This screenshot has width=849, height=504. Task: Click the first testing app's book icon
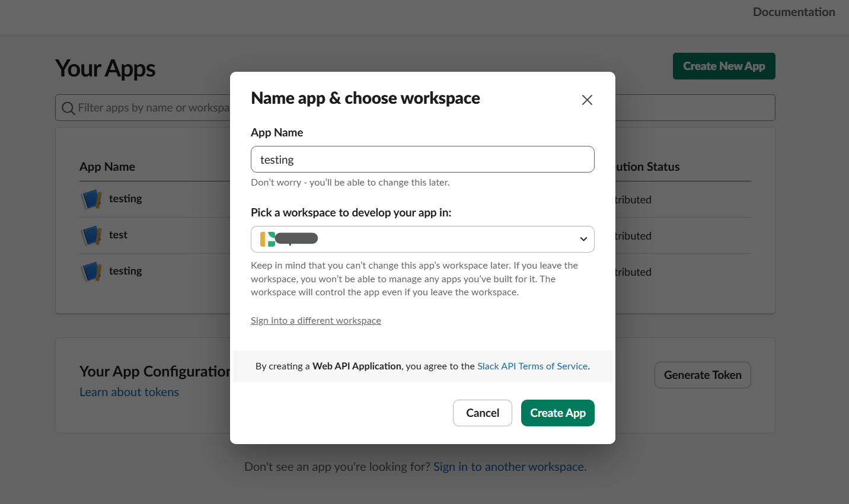tap(91, 199)
